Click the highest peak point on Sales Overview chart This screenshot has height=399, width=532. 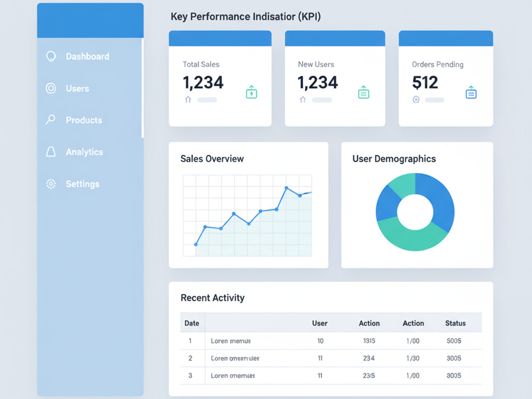[286, 188]
